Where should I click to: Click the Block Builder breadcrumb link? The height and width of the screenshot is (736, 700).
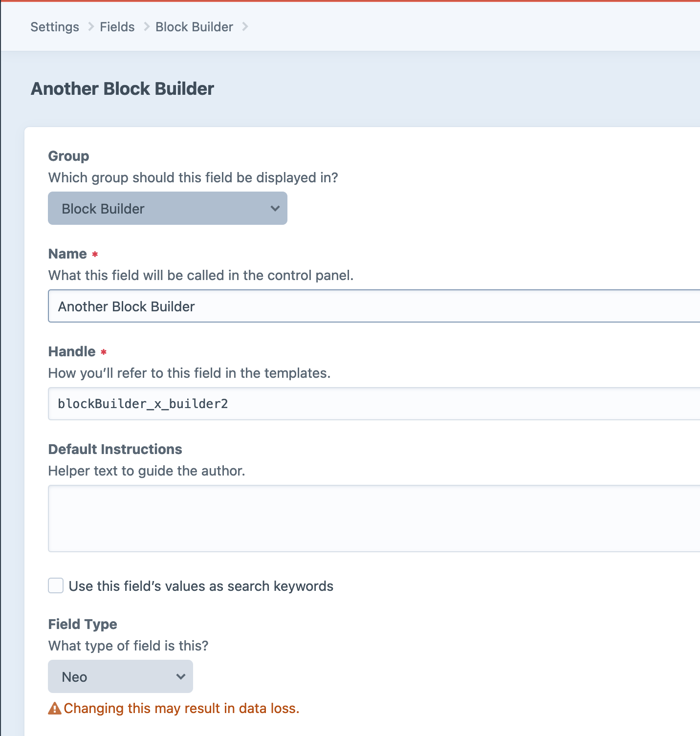click(194, 27)
